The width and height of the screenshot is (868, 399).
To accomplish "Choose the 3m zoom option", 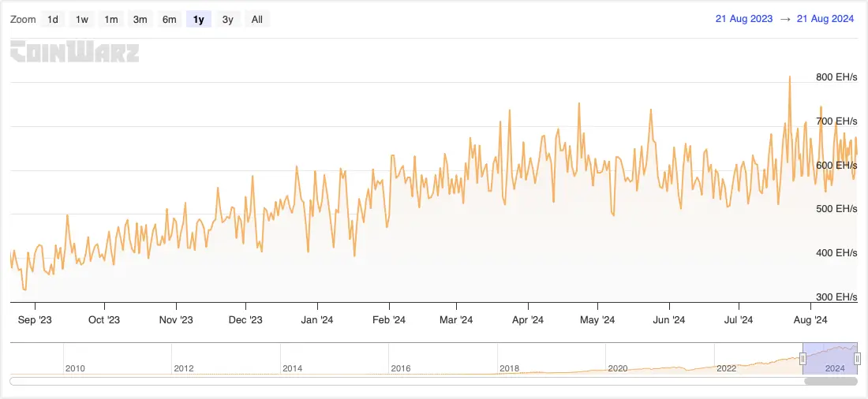I will pyautogui.click(x=140, y=19).
